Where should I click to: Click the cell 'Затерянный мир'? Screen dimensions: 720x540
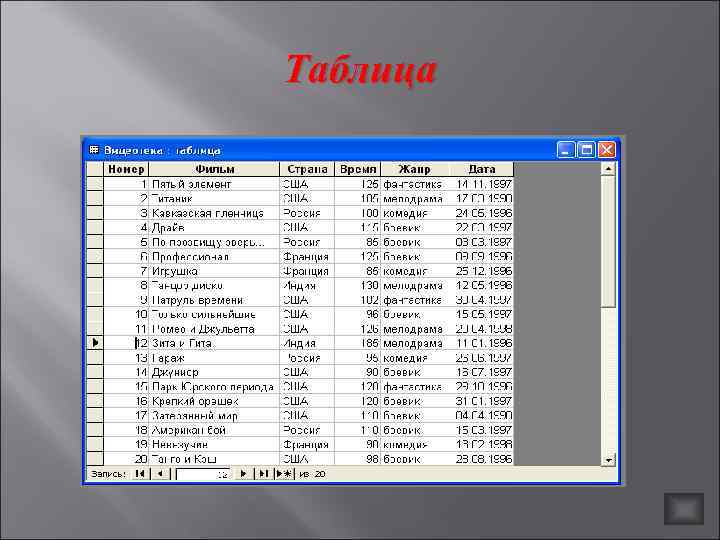(214, 416)
